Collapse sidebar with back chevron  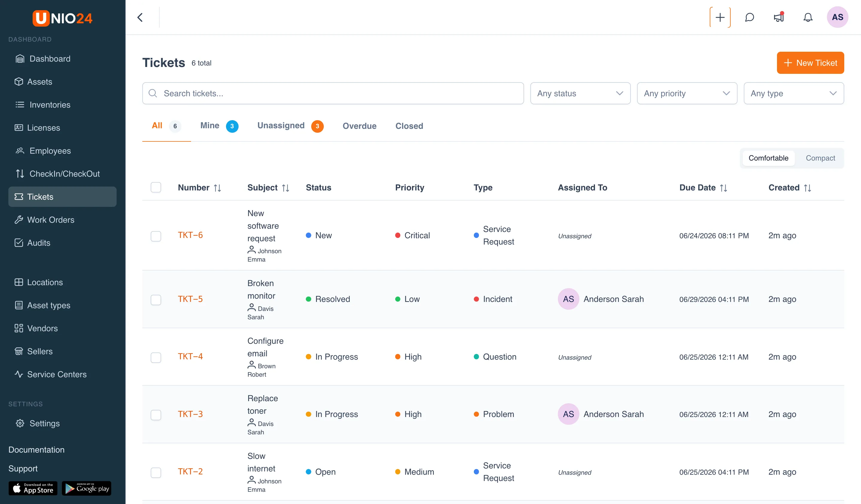(140, 17)
